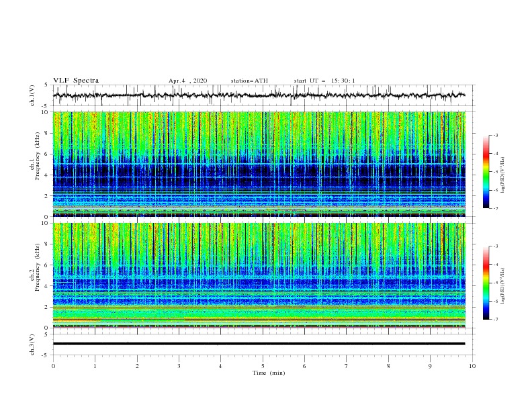Click the "6" kHz tick of ch.1 spectrogram
532x411 pixels.
coord(47,154)
